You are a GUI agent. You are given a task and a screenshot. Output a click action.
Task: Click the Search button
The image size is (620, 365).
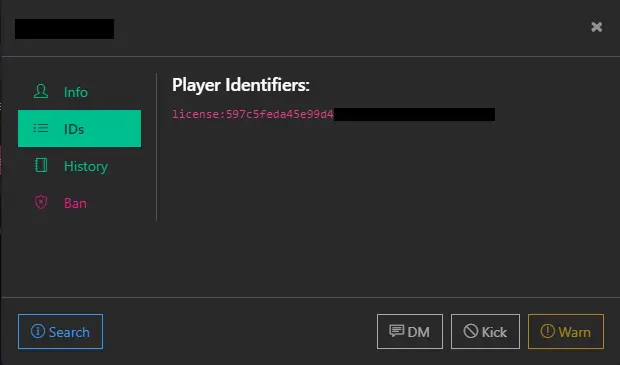pos(60,331)
